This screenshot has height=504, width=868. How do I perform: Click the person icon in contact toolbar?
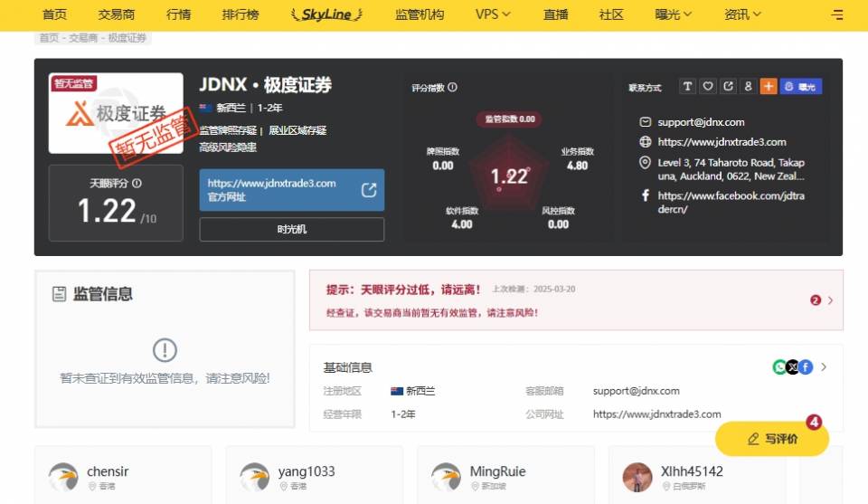(x=748, y=86)
